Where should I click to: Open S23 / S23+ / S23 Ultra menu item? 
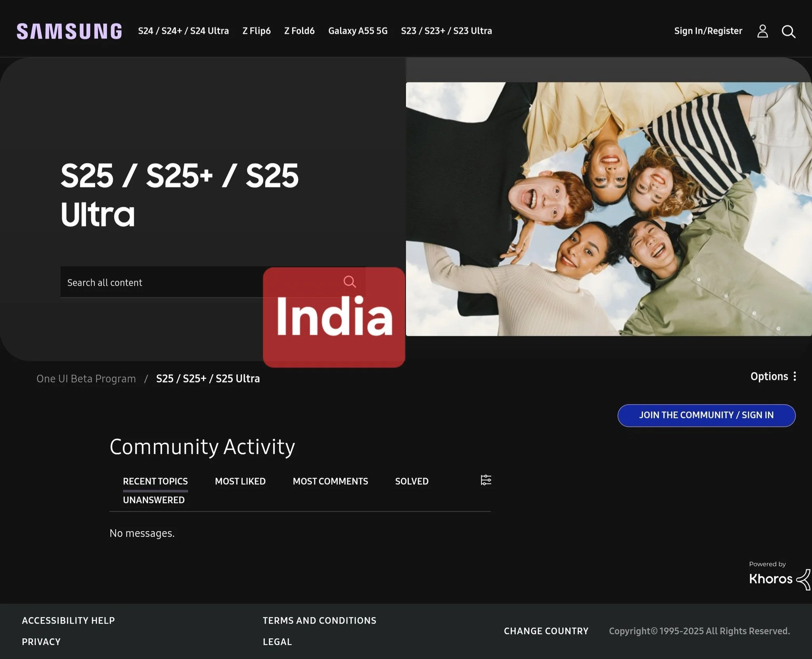[446, 31]
